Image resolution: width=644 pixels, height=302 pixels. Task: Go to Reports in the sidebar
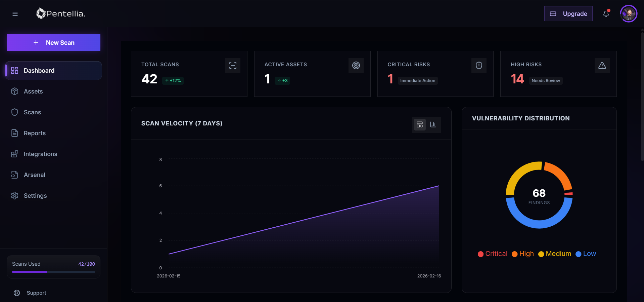coord(35,133)
